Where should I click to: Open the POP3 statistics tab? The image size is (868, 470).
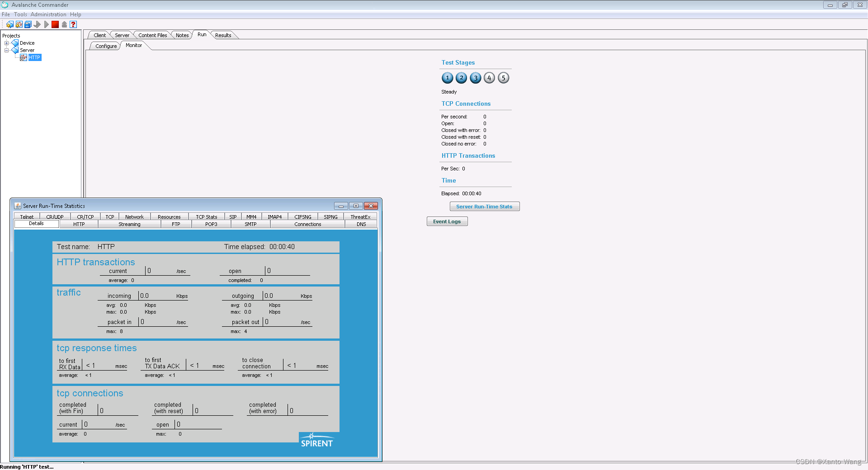click(x=211, y=224)
